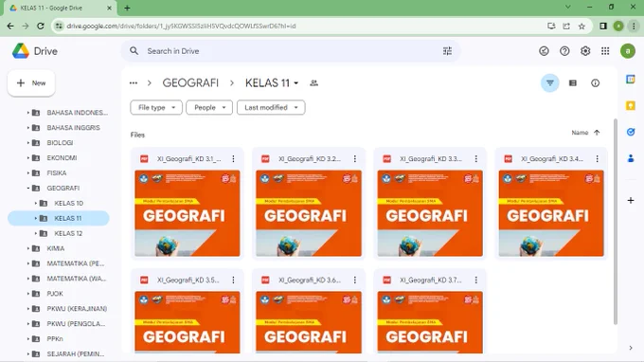Click the Google Drive logo
Viewport: 644px width, 362px height.
pos(21,51)
